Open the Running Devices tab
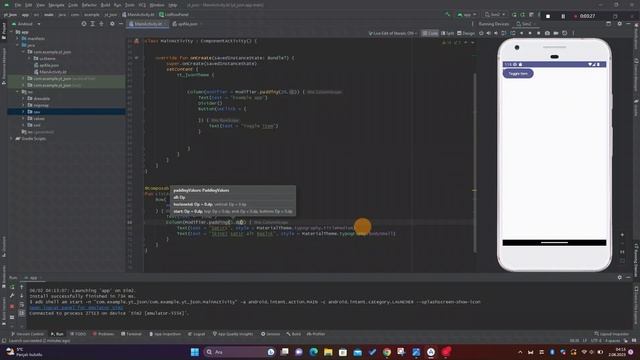This screenshot has width=640, height=360. click(493, 24)
